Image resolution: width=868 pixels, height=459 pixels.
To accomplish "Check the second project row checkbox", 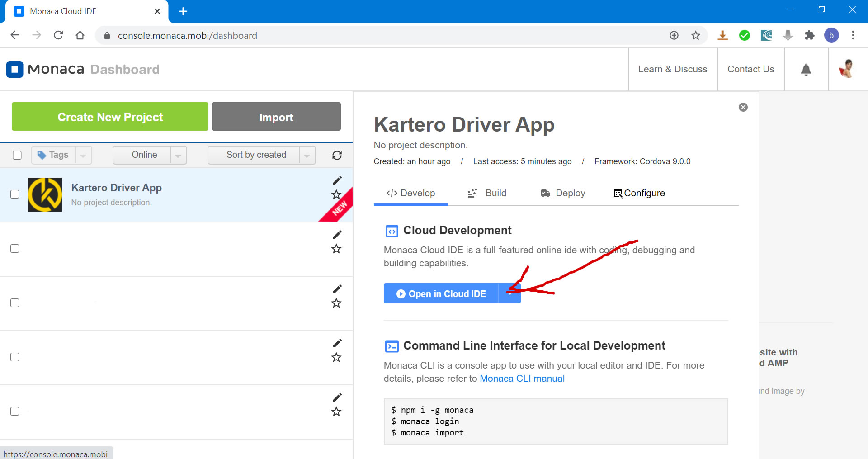I will 15,249.
